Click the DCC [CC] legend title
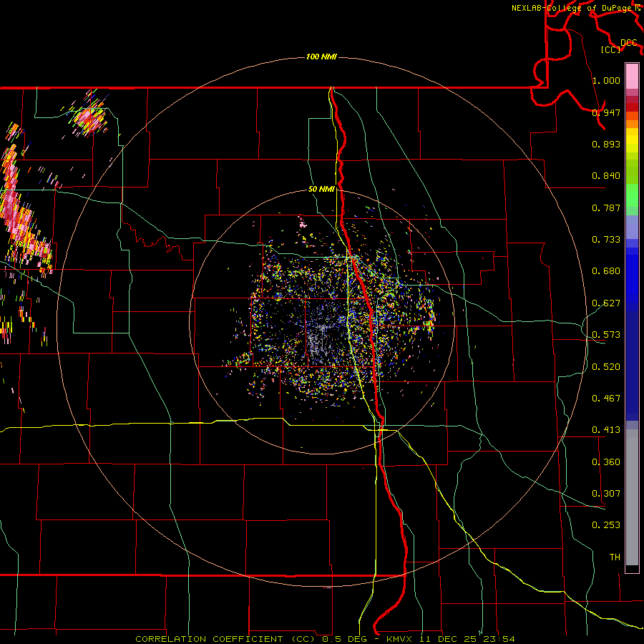 [x=620, y=46]
